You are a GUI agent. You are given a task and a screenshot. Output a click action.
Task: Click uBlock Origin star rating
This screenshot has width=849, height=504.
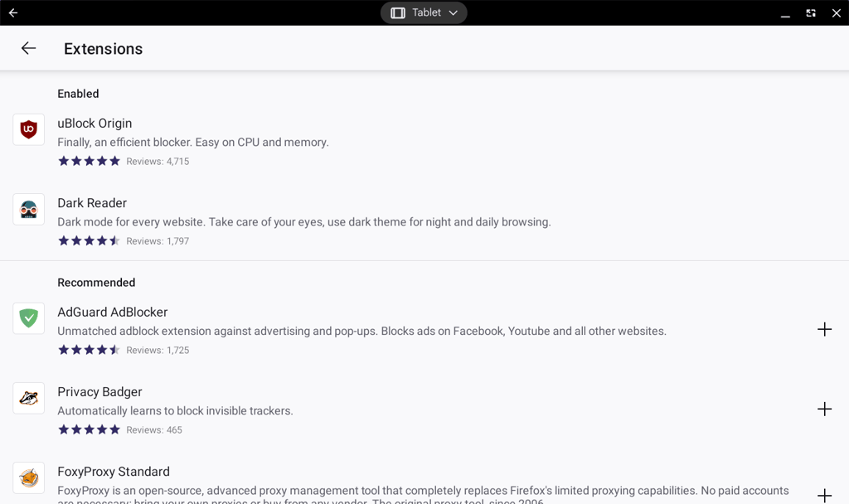tap(89, 161)
